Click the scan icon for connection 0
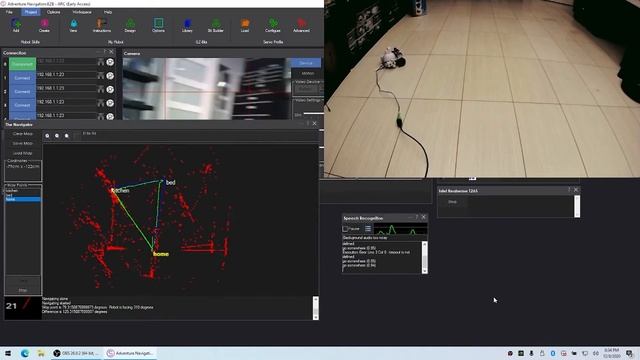The image size is (640, 360). pyautogui.click(x=100, y=62)
